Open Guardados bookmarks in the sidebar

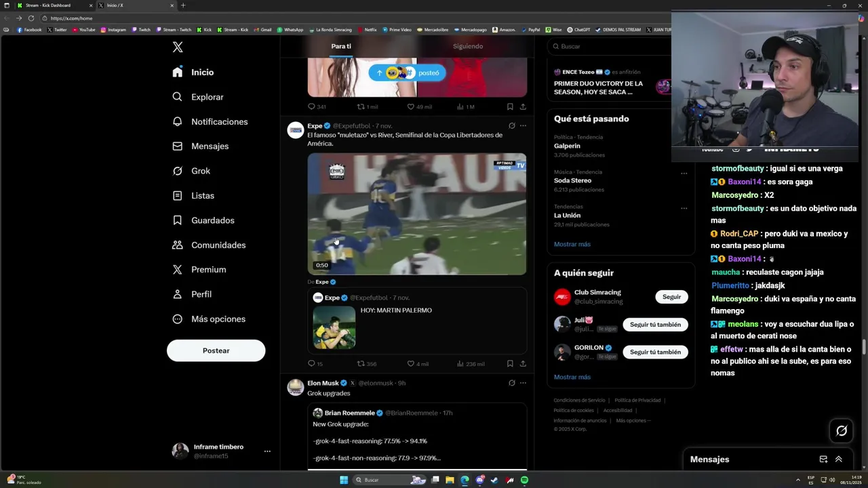click(203, 220)
